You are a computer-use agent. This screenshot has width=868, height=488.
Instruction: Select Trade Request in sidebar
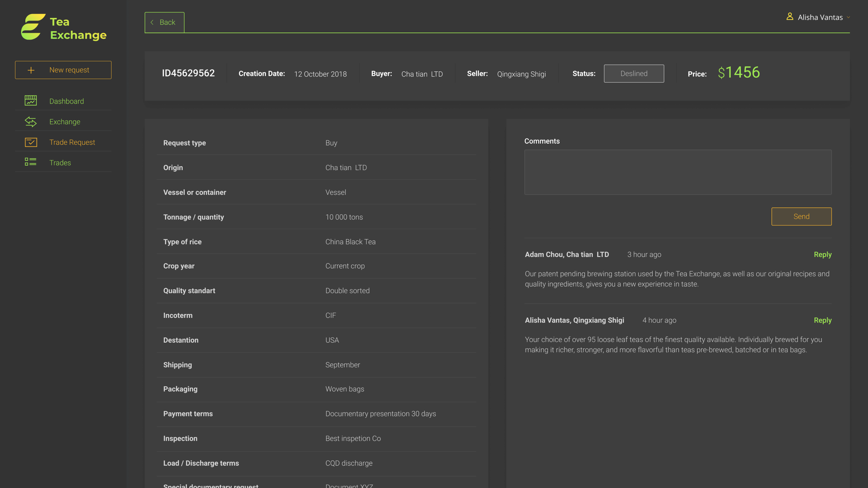click(72, 142)
